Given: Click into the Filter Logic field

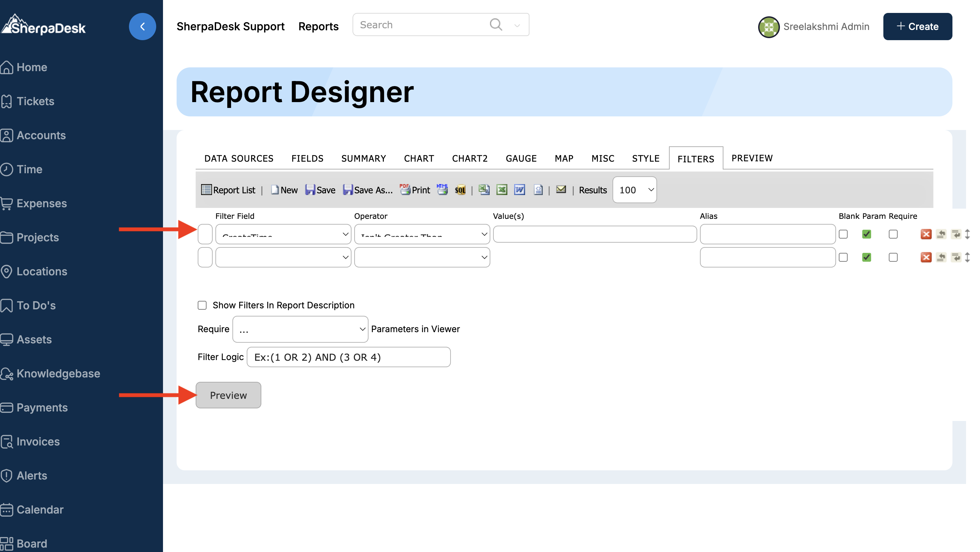Looking at the screenshot, I should coord(348,357).
